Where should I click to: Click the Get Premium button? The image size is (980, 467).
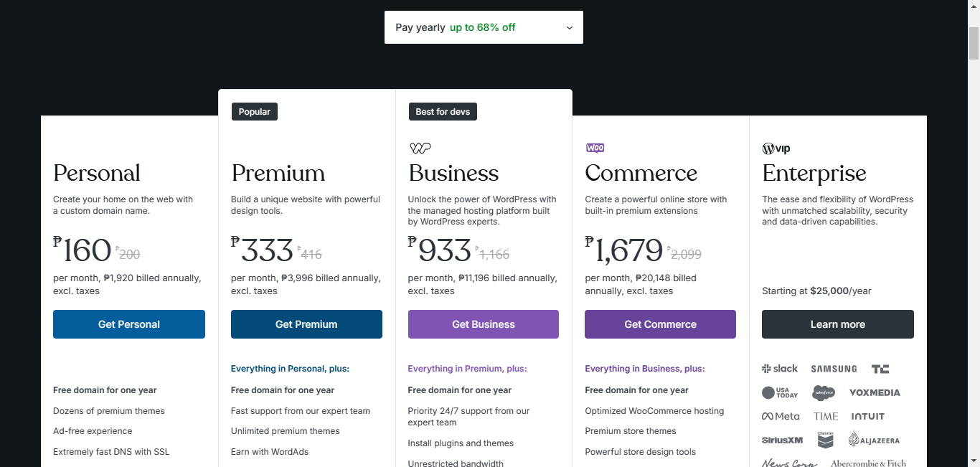click(306, 324)
